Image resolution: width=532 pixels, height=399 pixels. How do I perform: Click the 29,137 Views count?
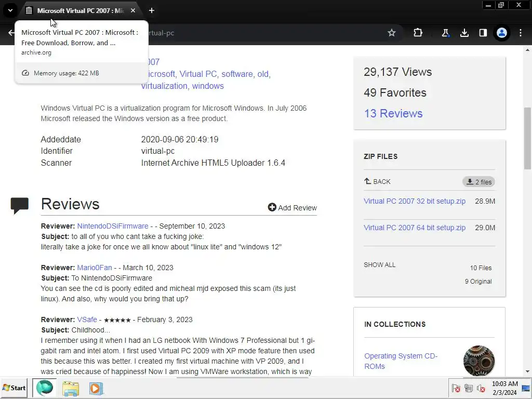click(397, 72)
